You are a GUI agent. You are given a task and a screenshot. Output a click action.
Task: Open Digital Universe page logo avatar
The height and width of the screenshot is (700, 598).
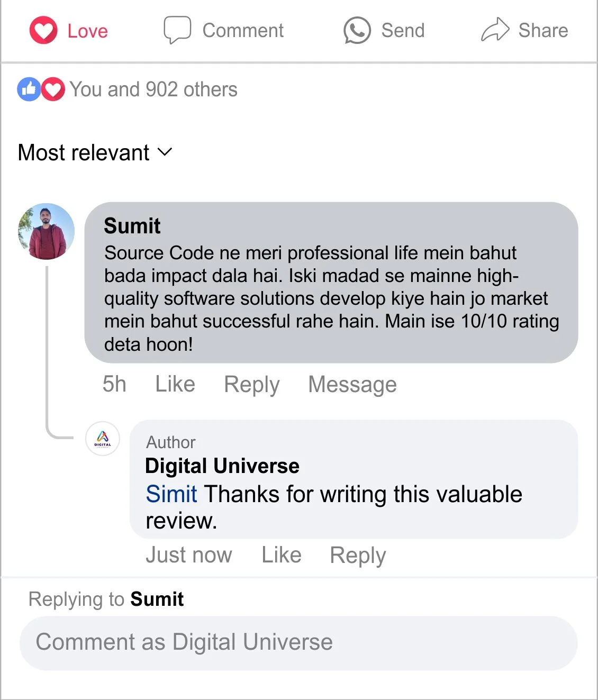coord(103,439)
